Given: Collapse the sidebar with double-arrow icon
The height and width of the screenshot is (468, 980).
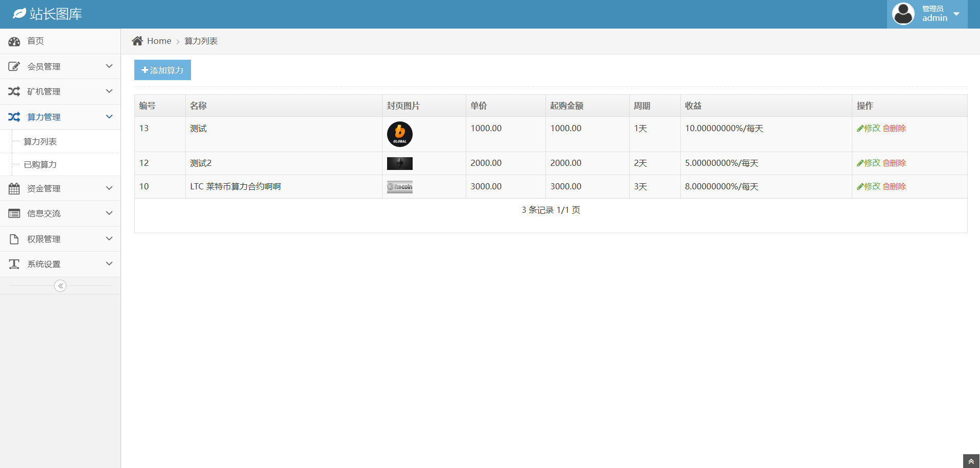Looking at the screenshot, I should click(60, 286).
